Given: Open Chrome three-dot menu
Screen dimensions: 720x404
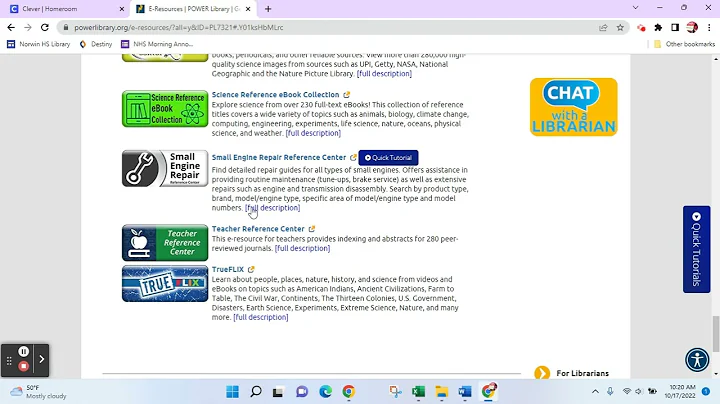Looking at the screenshot, I should (x=709, y=28).
